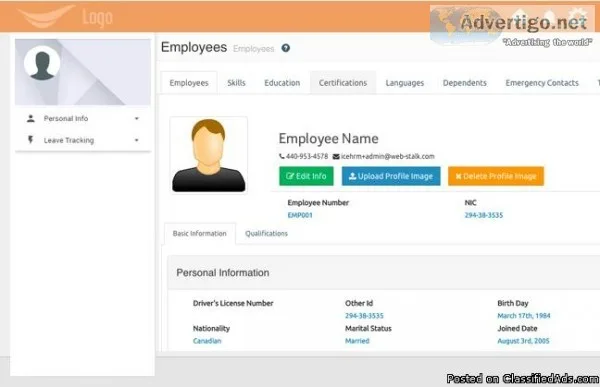This screenshot has width=600, height=387.
Task: Switch to the Certifications tab
Action: [x=343, y=83]
